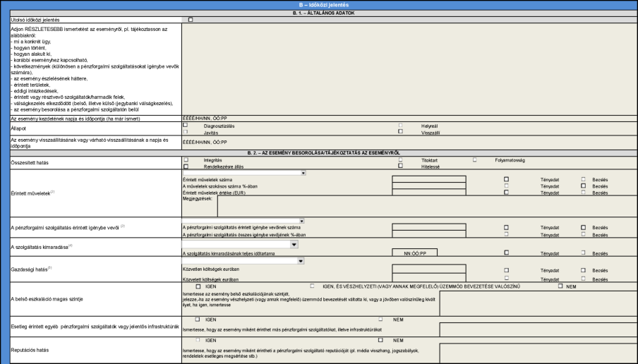Check Becslés for Közvetett költségek

coord(583,279)
